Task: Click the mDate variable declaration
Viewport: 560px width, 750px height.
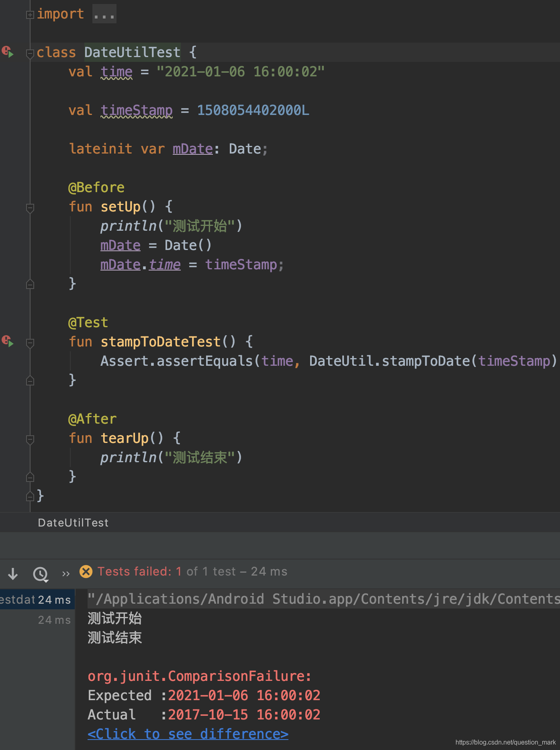Action: pyautogui.click(x=193, y=149)
